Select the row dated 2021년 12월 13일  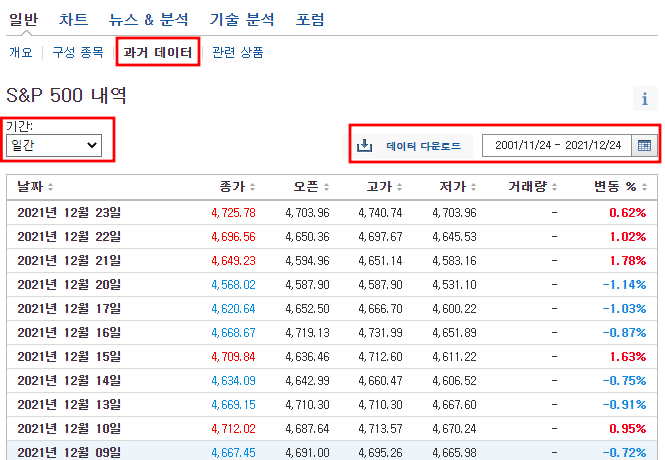click(x=332, y=404)
